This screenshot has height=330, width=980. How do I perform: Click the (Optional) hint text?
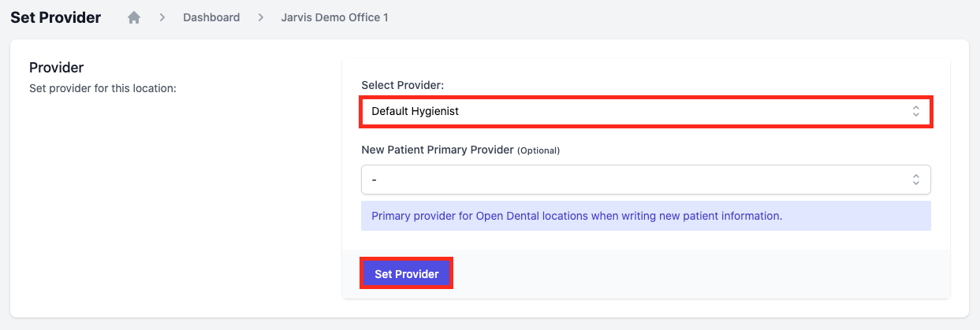click(x=538, y=150)
